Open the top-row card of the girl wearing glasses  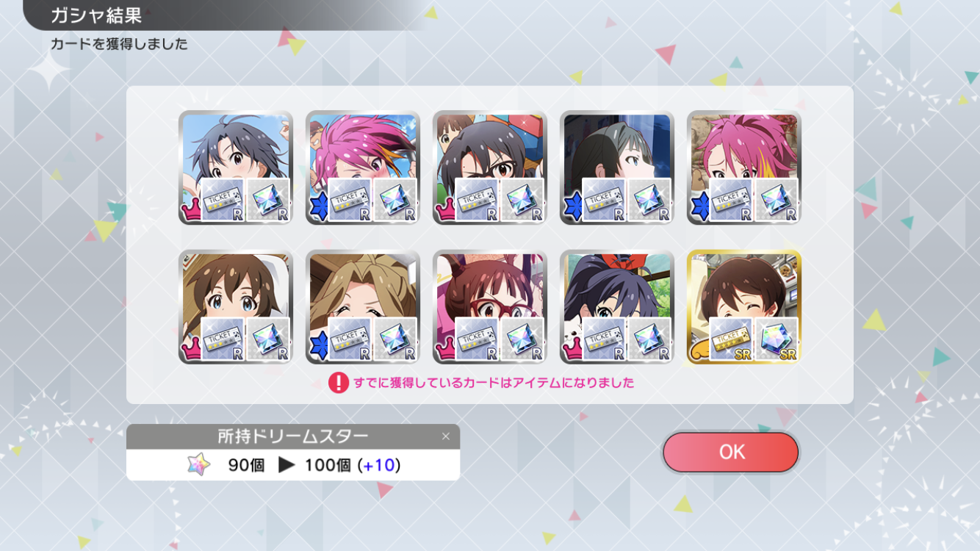[490, 168]
